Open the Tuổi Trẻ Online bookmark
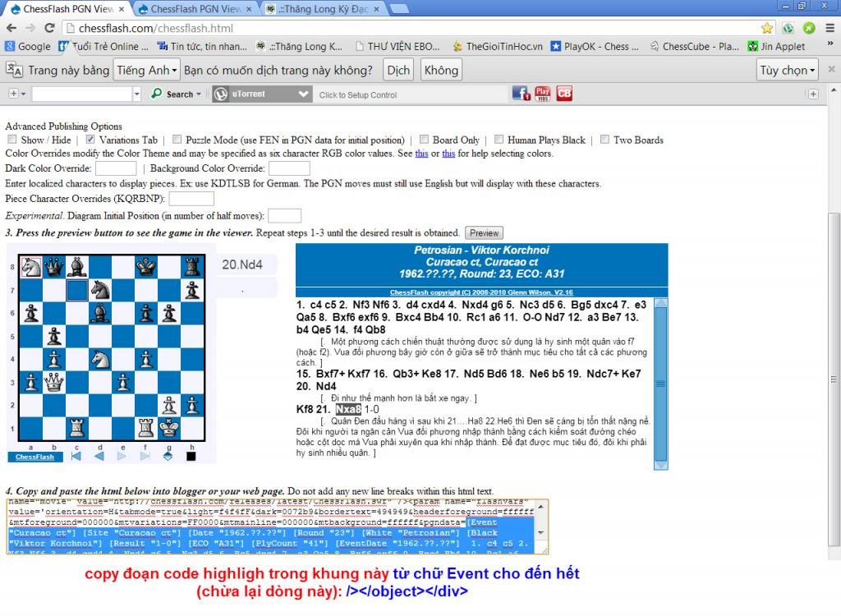 [x=103, y=47]
